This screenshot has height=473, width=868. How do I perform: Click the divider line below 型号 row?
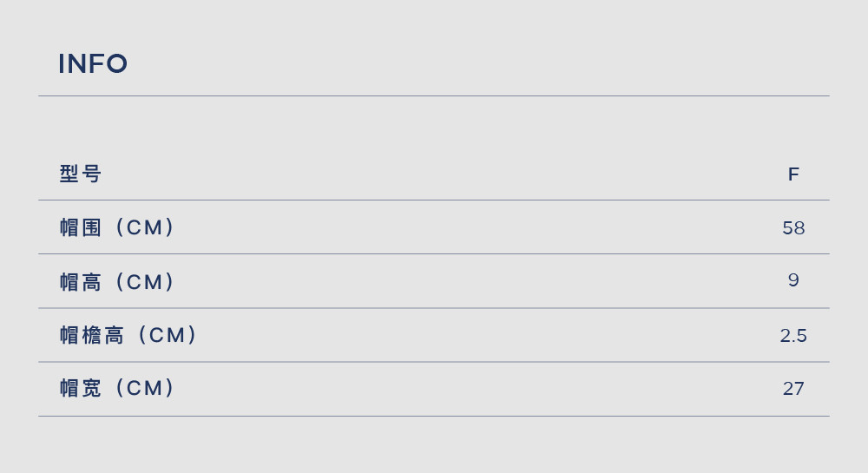coord(434,200)
